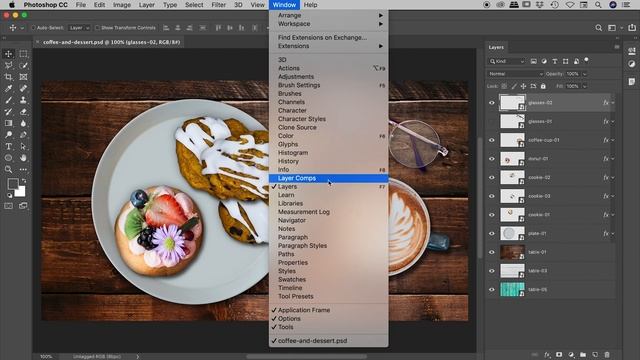Image resolution: width=640 pixels, height=360 pixels.
Task: Select the Polygonal Lasso tool
Action: pos(8,65)
